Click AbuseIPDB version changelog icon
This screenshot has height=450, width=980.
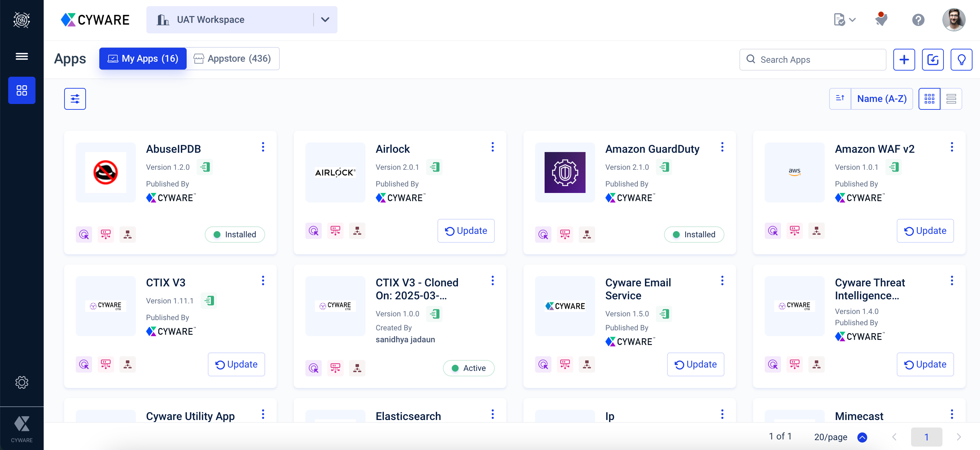point(205,167)
